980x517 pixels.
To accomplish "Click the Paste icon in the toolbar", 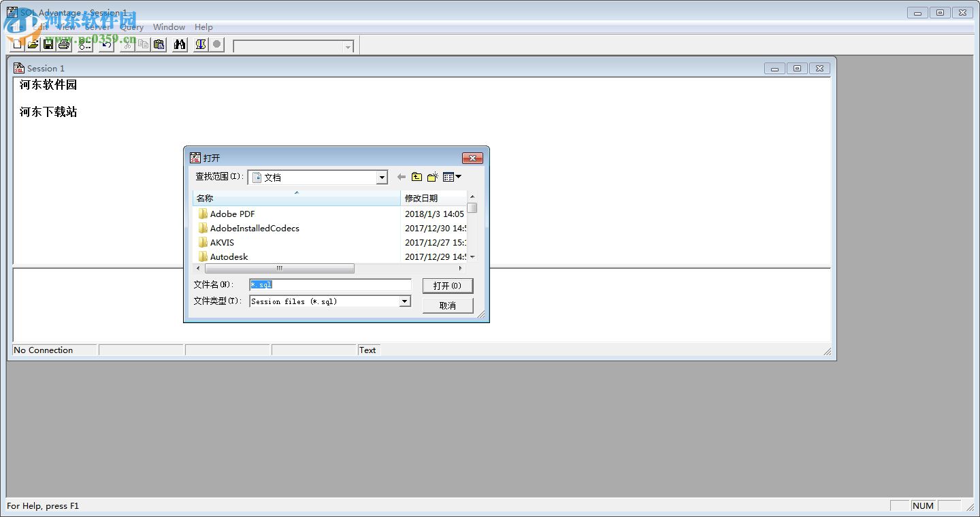I will (159, 44).
